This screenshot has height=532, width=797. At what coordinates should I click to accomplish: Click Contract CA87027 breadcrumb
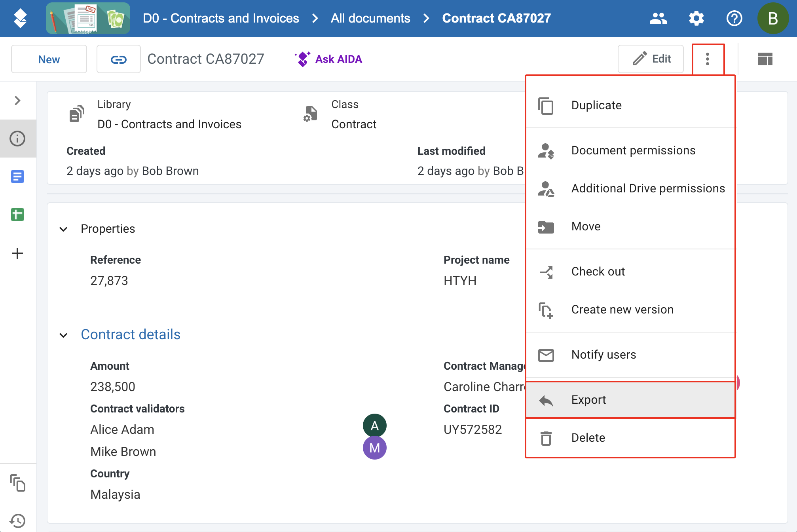(x=496, y=18)
